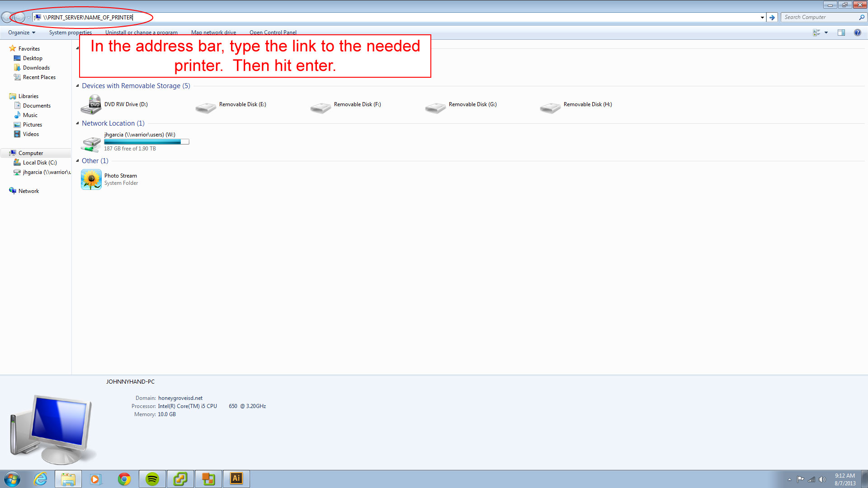Open the change view dropdown arrow
The width and height of the screenshot is (868, 488).
(826, 33)
